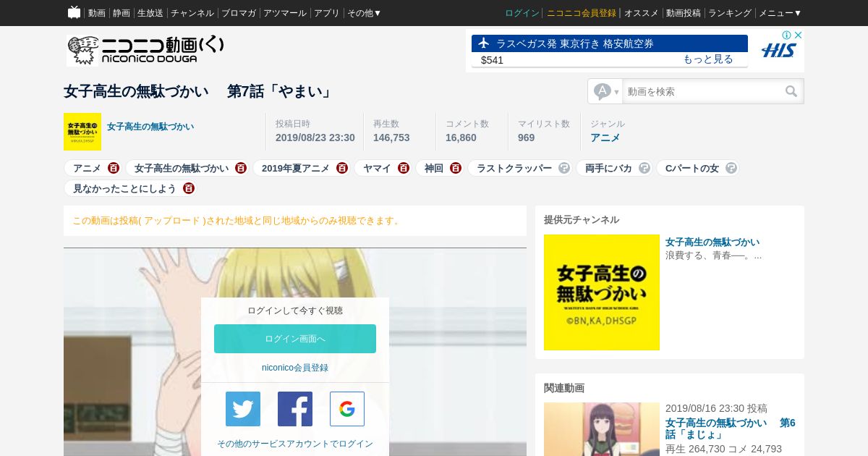Open the channel avatar beside title

point(82,132)
